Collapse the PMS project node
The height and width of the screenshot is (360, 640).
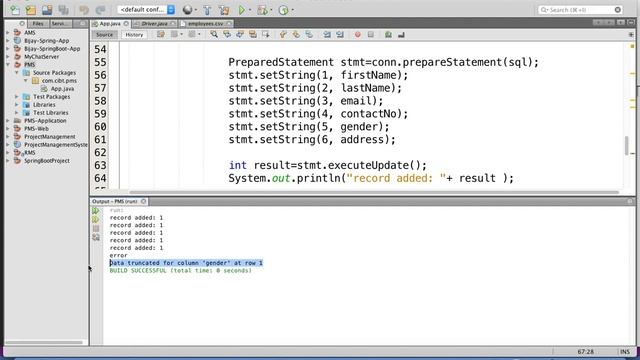8,64
